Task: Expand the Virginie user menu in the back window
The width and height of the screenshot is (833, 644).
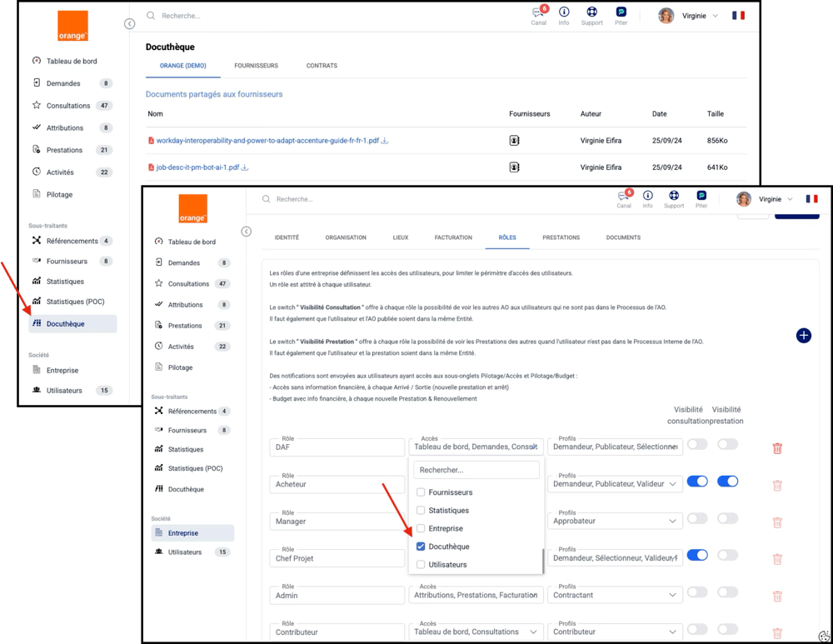Action: tap(689, 16)
